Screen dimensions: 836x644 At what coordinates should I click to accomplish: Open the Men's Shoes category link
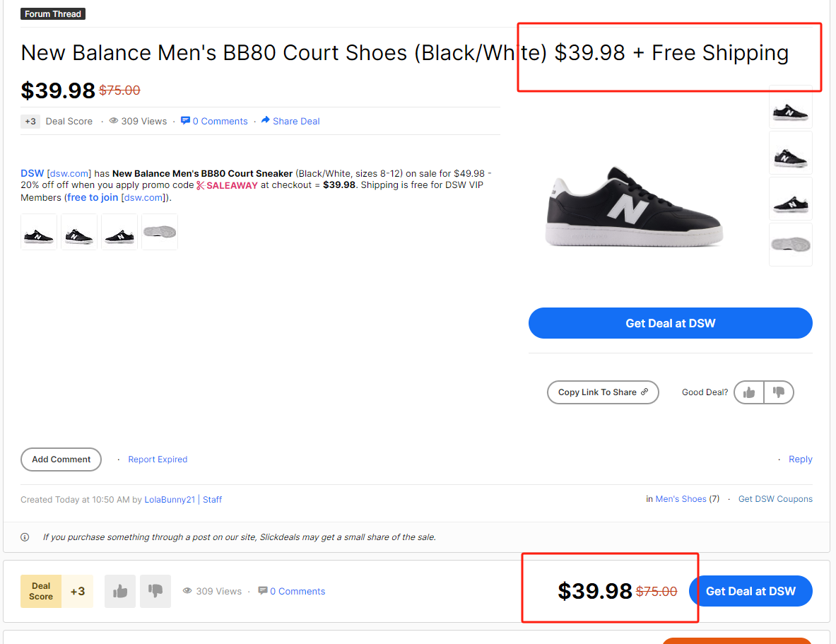[681, 499]
